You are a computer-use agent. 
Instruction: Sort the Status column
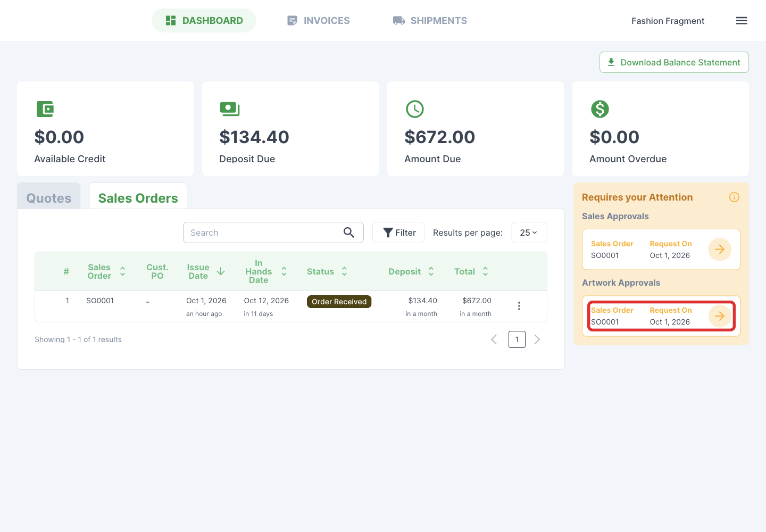coord(344,271)
